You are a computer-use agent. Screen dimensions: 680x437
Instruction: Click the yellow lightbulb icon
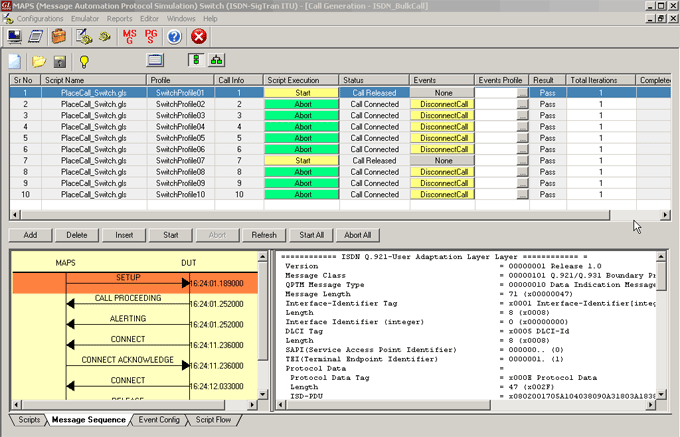click(84, 62)
